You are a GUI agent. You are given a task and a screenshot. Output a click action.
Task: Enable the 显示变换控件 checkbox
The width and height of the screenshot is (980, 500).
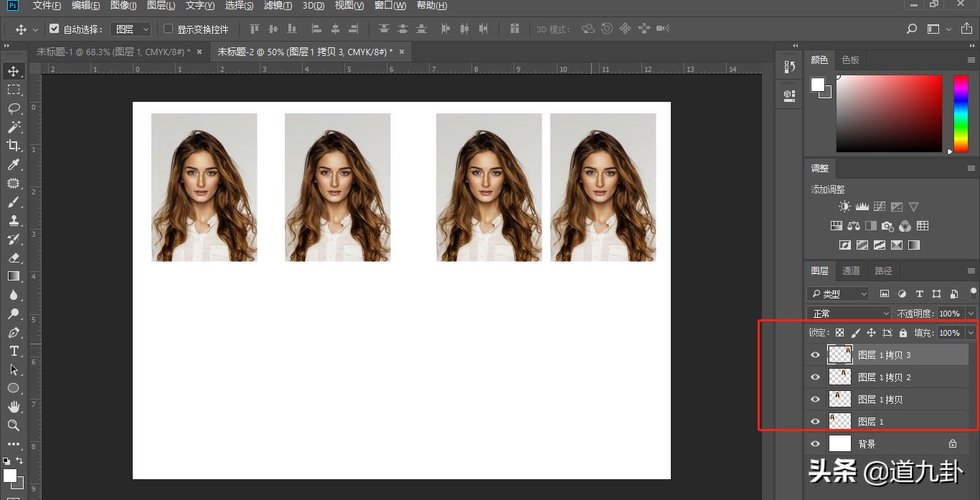[169, 29]
